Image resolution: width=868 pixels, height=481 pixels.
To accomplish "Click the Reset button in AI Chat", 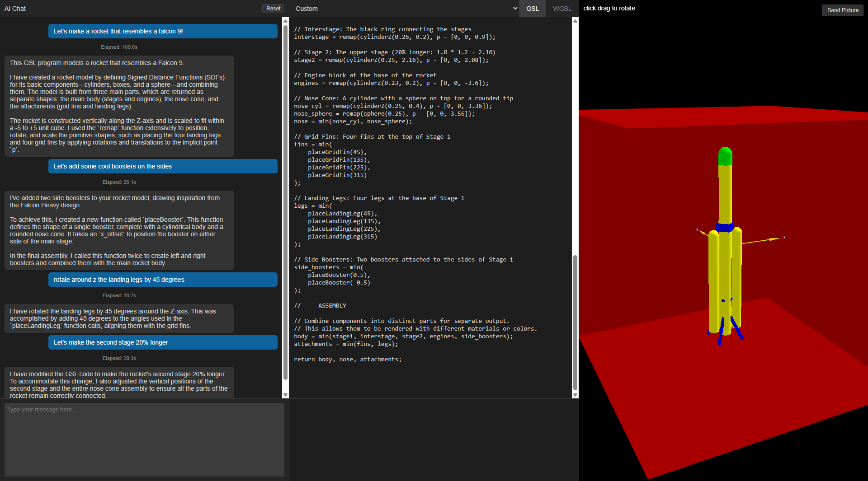I will pyautogui.click(x=273, y=9).
